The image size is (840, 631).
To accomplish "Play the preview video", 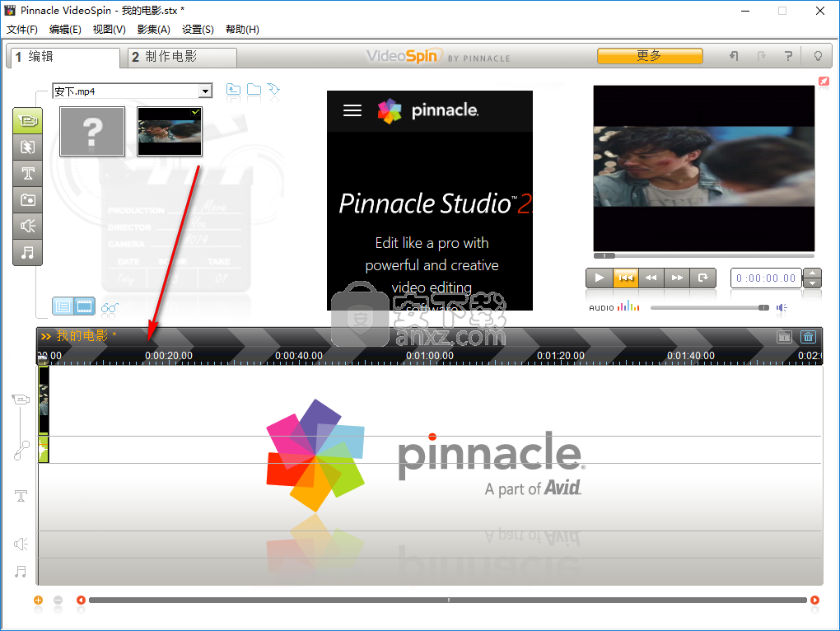I will [x=600, y=278].
